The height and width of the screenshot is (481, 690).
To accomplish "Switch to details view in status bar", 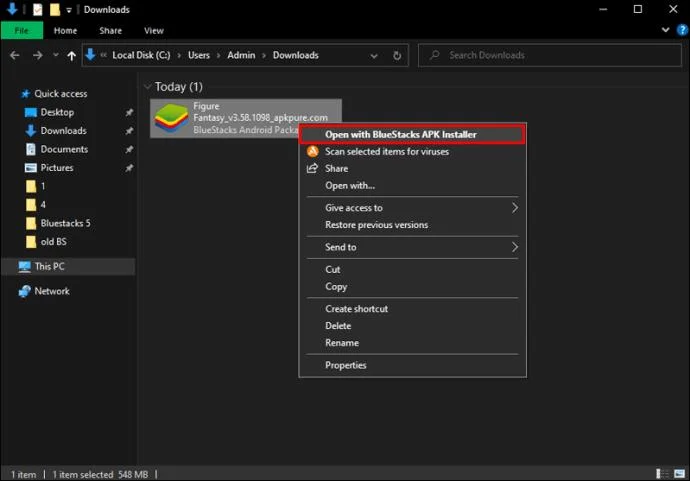I will (x=662, y=473).
